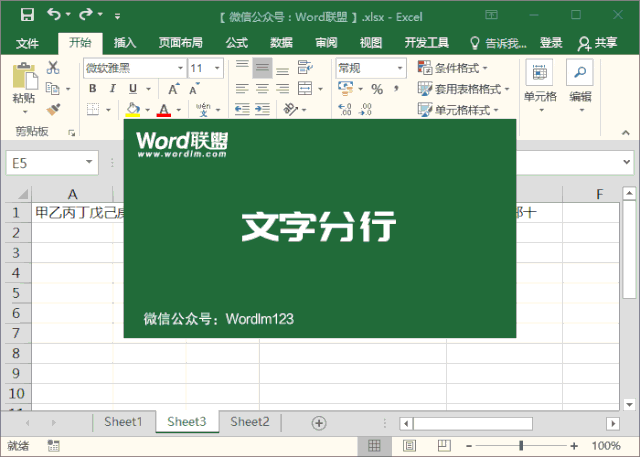Switch to 插入 Insert tab

tap(124, 42)
